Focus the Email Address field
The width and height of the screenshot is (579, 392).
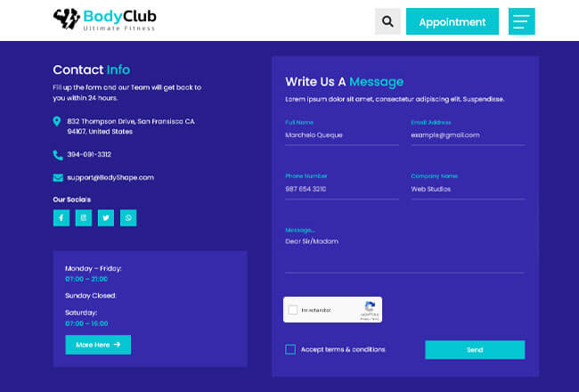[467, 135]
